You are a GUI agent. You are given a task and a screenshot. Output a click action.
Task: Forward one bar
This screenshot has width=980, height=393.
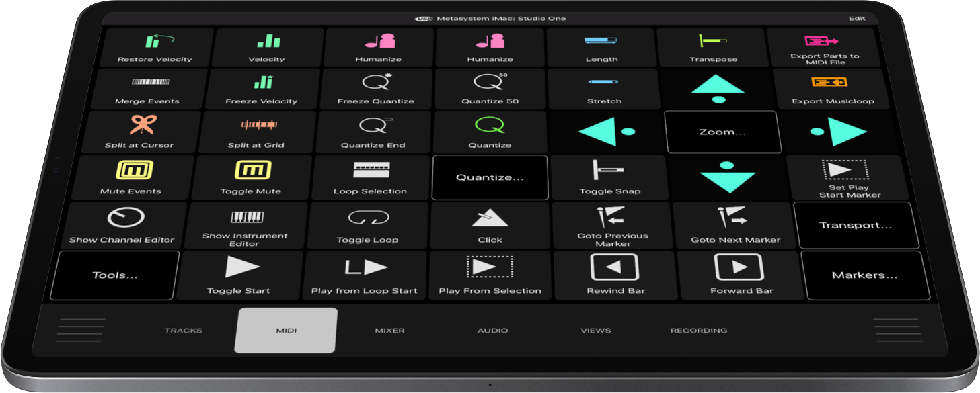741,275
